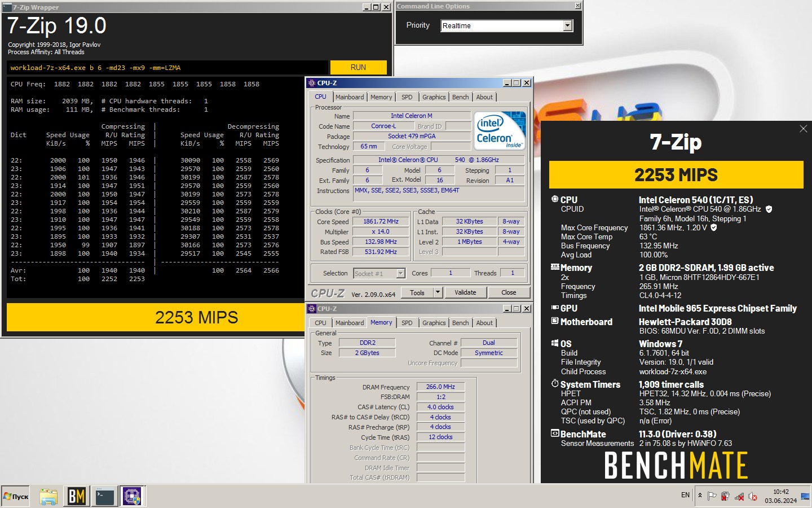Screen dimensions: 812x508
Task: Open Bench tab in upper CPU-Z window
Action: coord(461,97)
